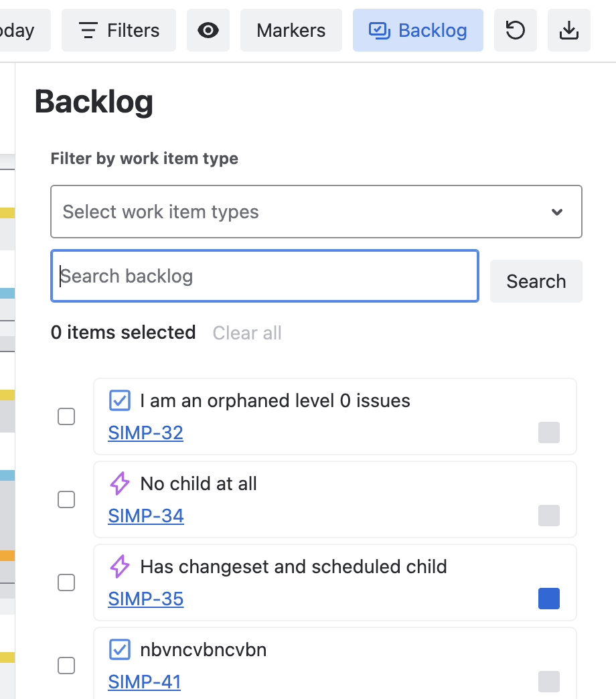The height and width of the screenshot is (699, 616).
Task: Click the task type icon on SIMP-41
Action: click(119, 649)
